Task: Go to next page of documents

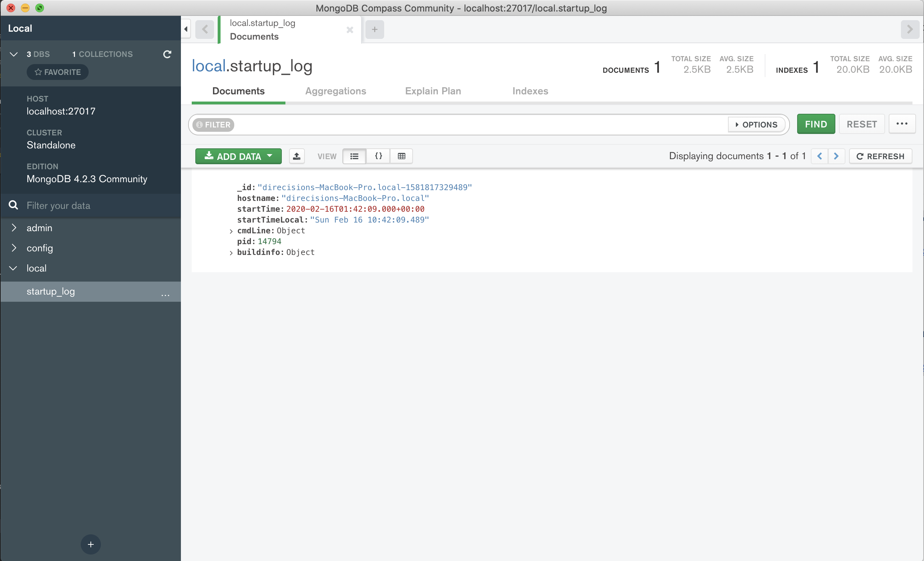Action: tap(836, 156)
